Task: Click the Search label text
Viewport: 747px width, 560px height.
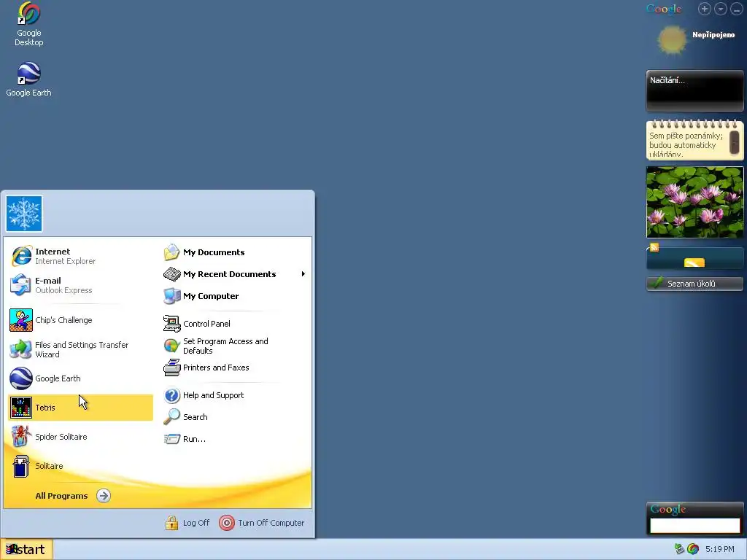Action: click(x=196, y=417)
